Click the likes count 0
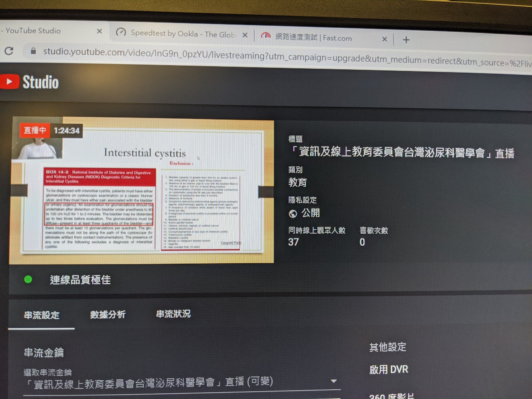532x399 pixels. 362,242
